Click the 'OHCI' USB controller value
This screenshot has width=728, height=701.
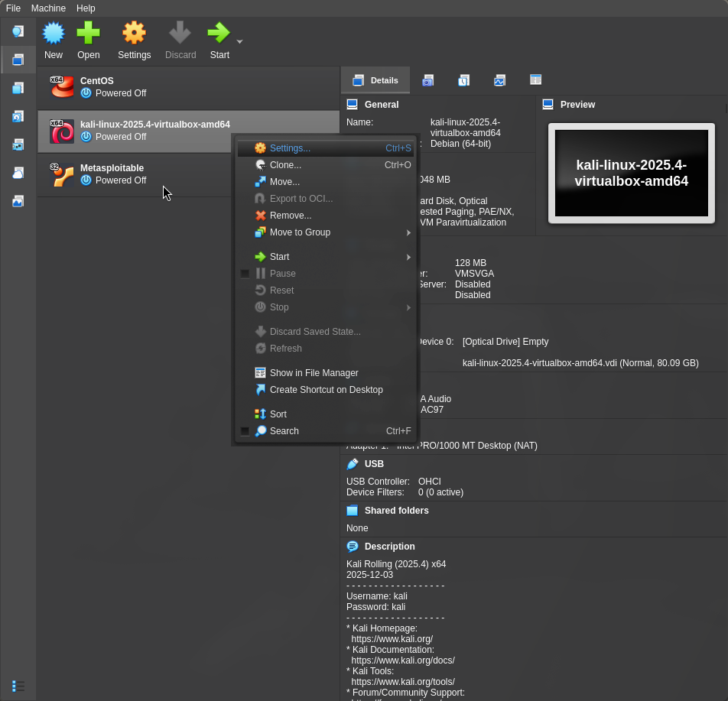click(x=430, y=482)
